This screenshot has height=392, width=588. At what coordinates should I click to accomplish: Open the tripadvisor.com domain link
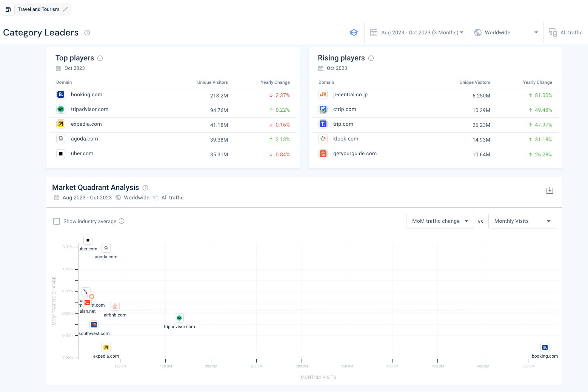pos(89,110)
